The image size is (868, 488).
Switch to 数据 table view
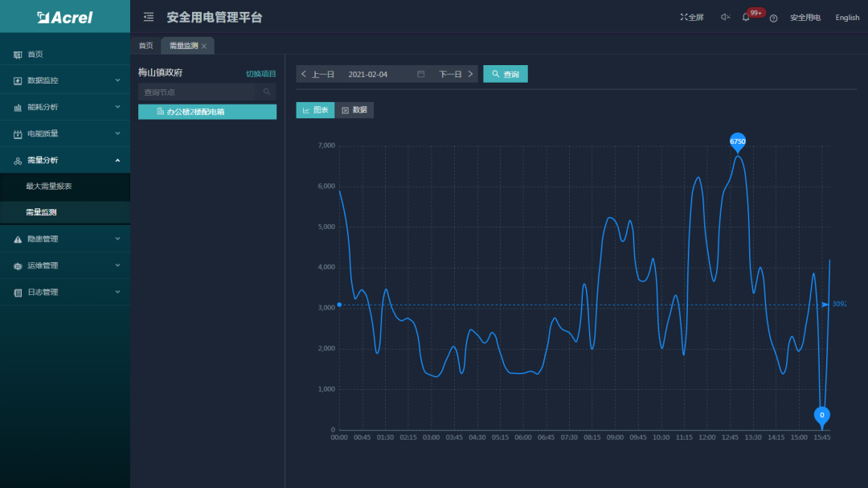[354, 110]
